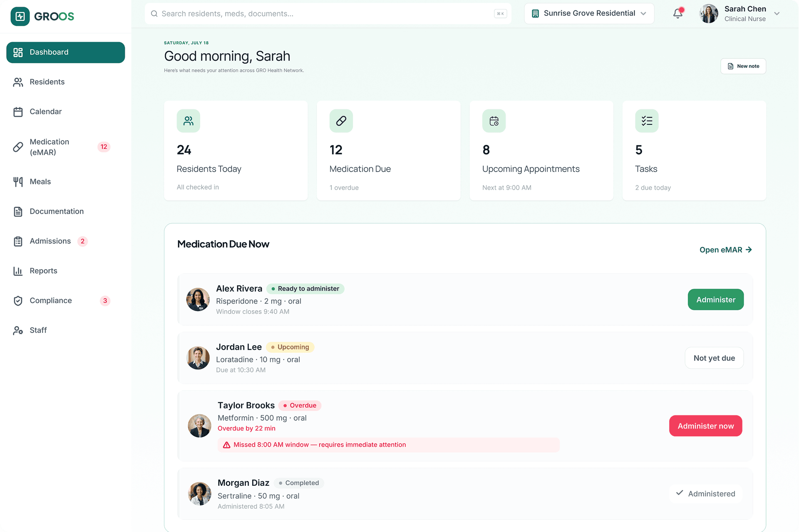
Task: Click the New note button
Action: [x=743, y=66]
